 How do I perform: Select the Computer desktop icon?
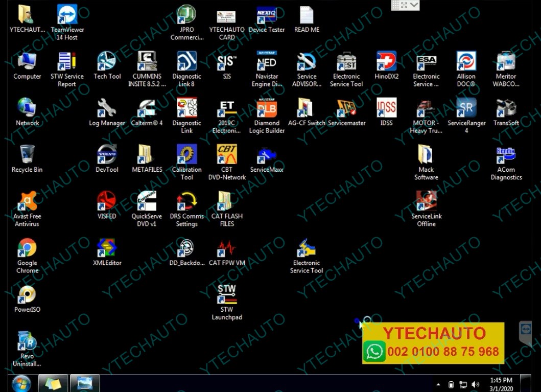click(27, 66)
